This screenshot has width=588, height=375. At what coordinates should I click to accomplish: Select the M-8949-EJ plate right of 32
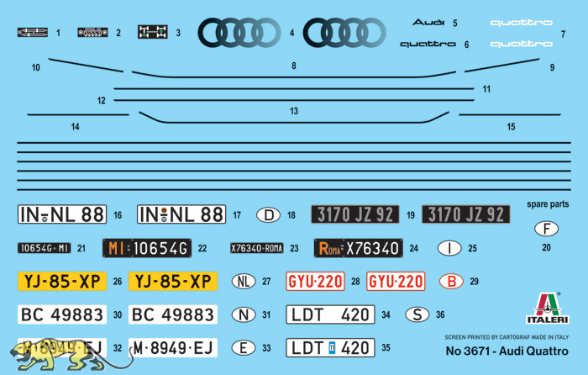173,348
